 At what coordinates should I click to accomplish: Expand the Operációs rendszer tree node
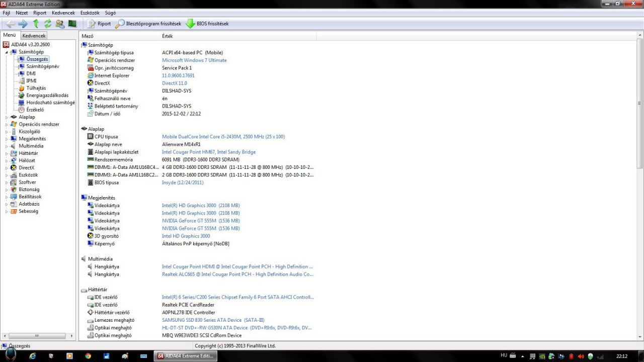7,124
